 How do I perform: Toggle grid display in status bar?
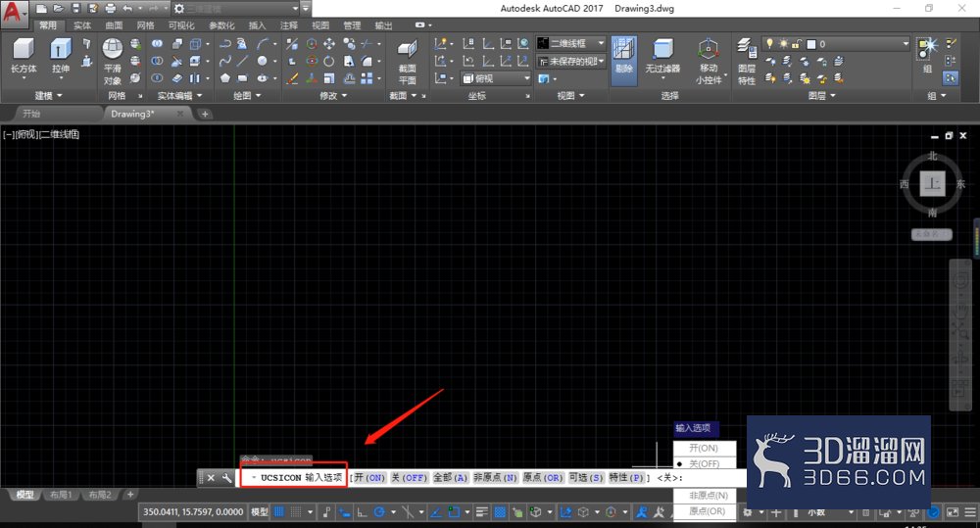pos(278,511)
